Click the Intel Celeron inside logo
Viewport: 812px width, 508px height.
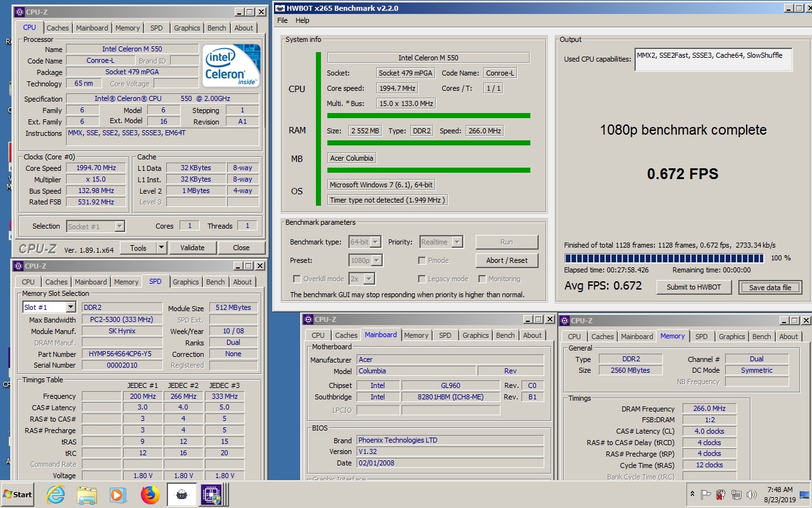tap(232, 65)
